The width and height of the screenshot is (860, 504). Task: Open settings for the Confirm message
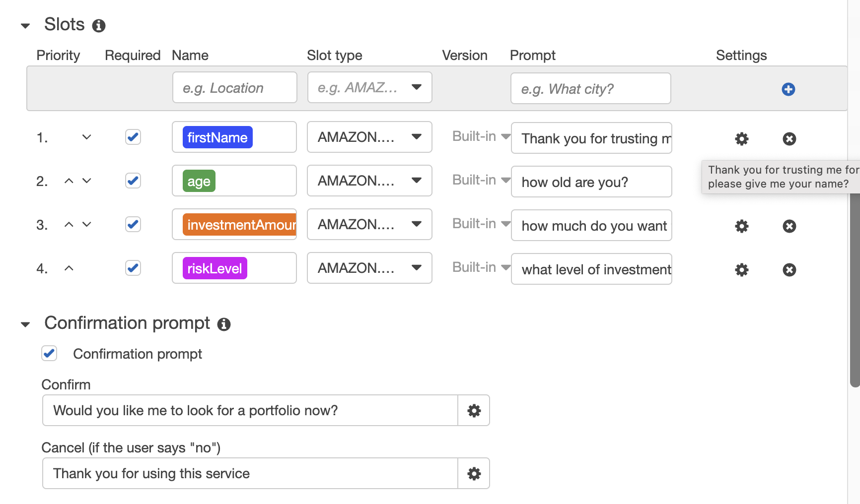coord(473,410)
